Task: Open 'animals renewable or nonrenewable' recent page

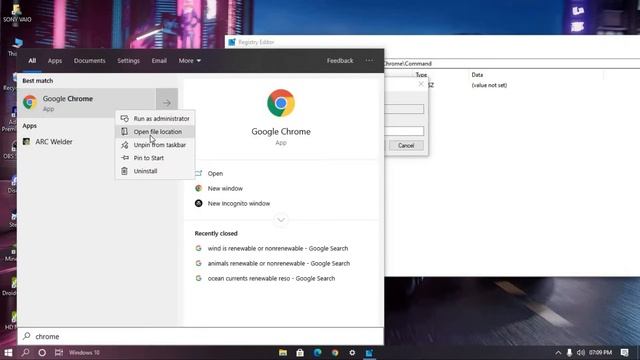Action: point(279,263)
